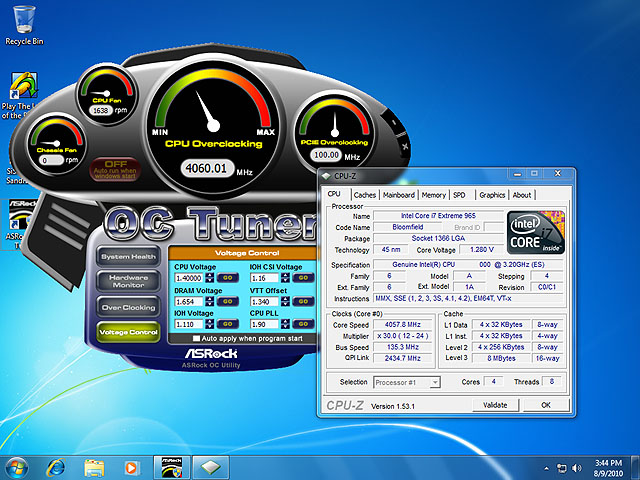
Task: Minimize OC Tuner with its minus button
Action: (394, 122)
